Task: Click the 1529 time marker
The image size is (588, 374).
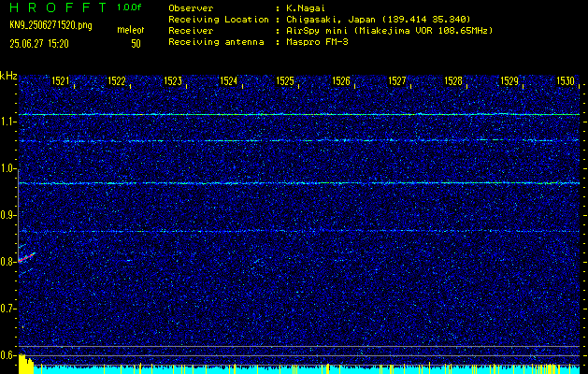Action: (509, 80)
